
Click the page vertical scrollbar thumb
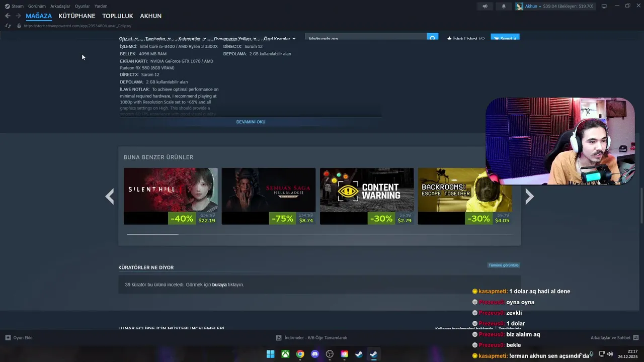(641, 206)
